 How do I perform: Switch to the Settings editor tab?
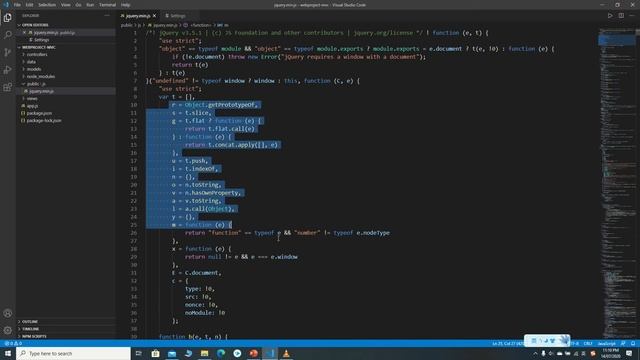click(178, 16)
